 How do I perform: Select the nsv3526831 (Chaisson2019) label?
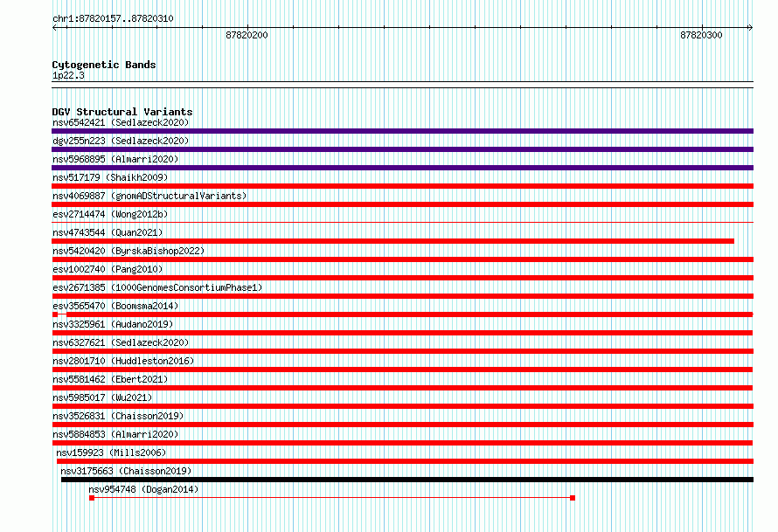(118, 416)
